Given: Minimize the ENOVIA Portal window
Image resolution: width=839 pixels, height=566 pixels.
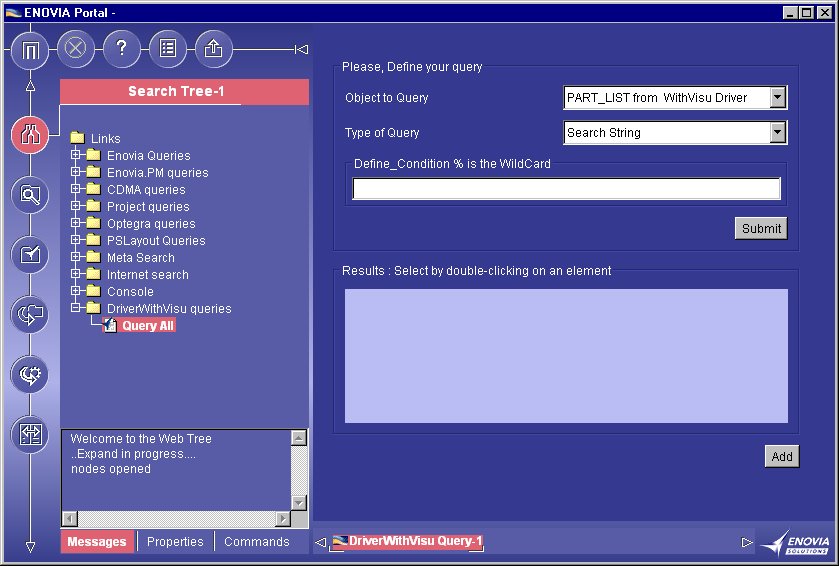Looking at the screenshot, I should tap(791, 12).
